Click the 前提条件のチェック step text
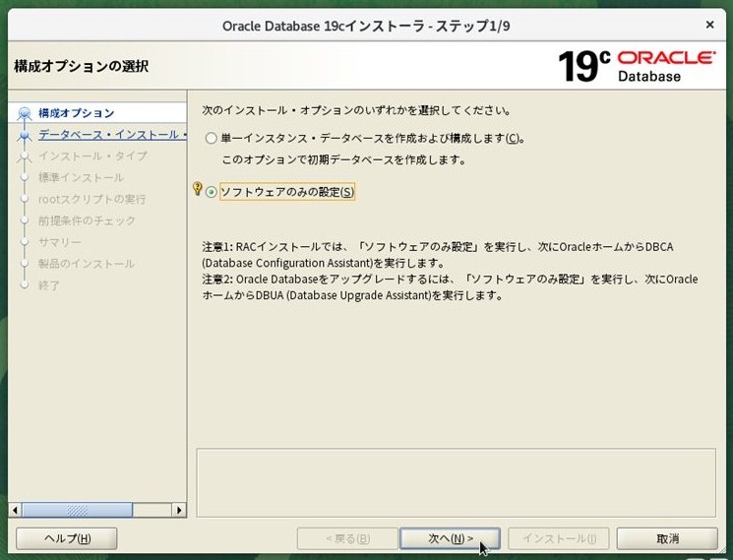 click(87, 220)
